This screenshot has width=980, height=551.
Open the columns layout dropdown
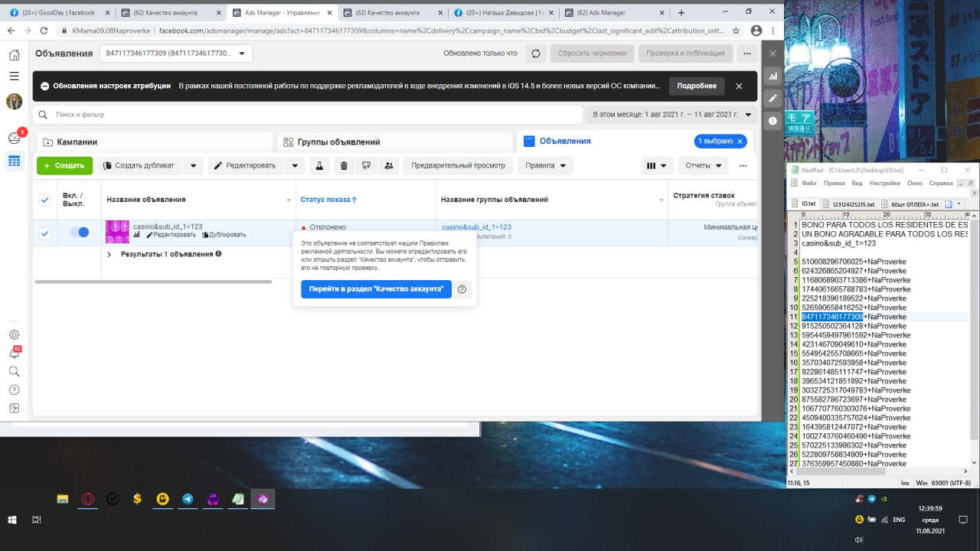656,165
